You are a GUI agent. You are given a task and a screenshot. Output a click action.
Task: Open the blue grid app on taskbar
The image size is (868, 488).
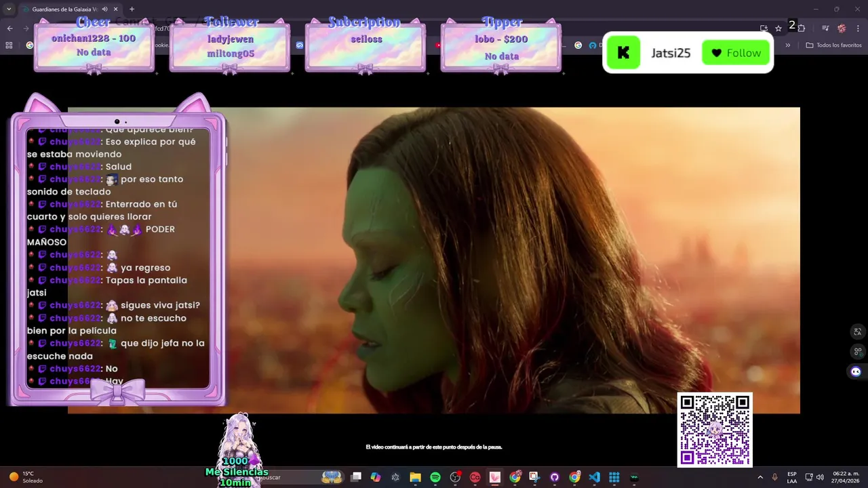pyautogui.click(x=614, y=477)
